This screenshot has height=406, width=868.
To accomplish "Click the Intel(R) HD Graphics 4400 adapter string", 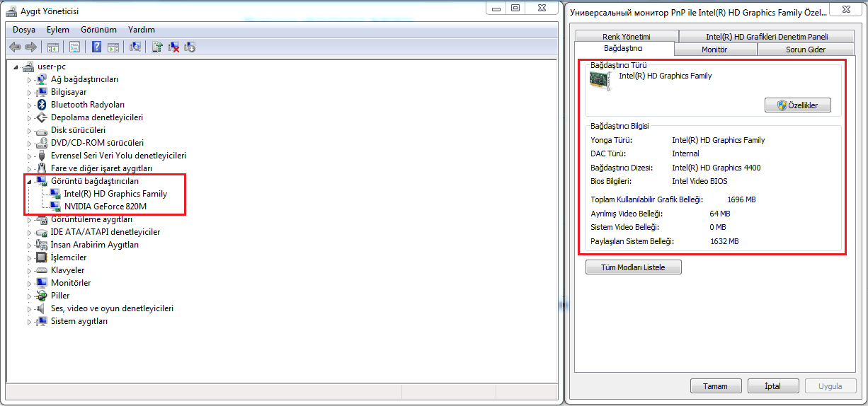I will tap(716, 168).
